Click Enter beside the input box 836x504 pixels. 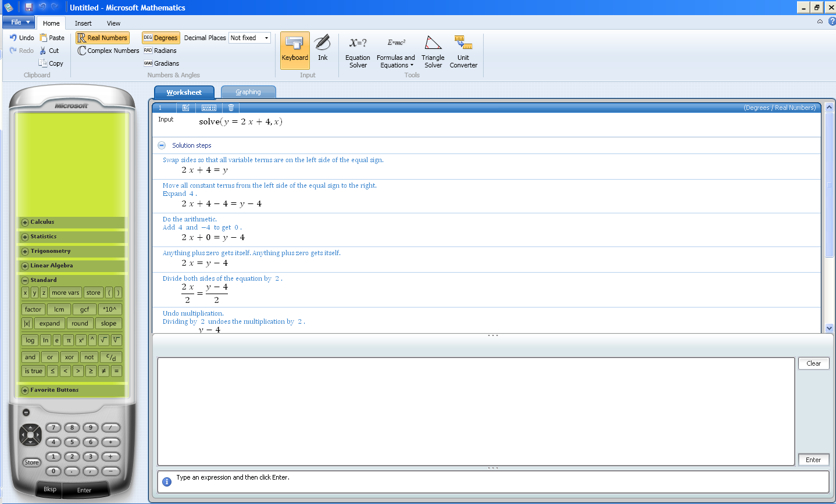(x=813, y=460)
